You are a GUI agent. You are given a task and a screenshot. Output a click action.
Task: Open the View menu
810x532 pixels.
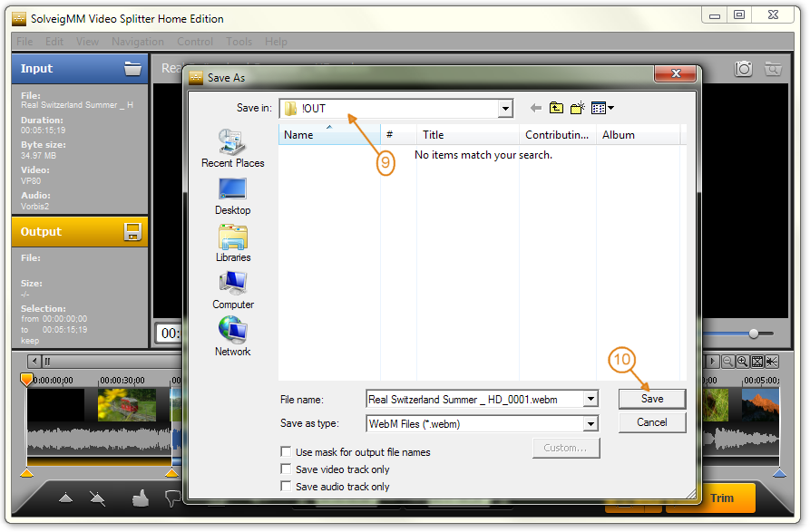tap(87, 42)
